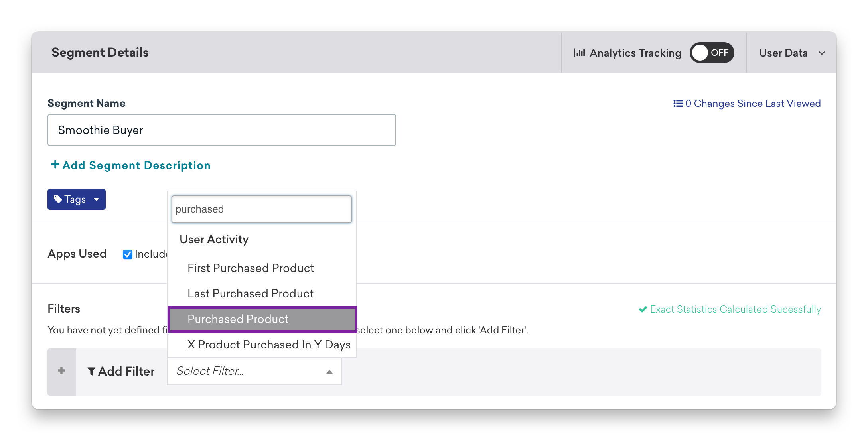
Task: Click the Add Filter funnel icon
Action: 91,372
